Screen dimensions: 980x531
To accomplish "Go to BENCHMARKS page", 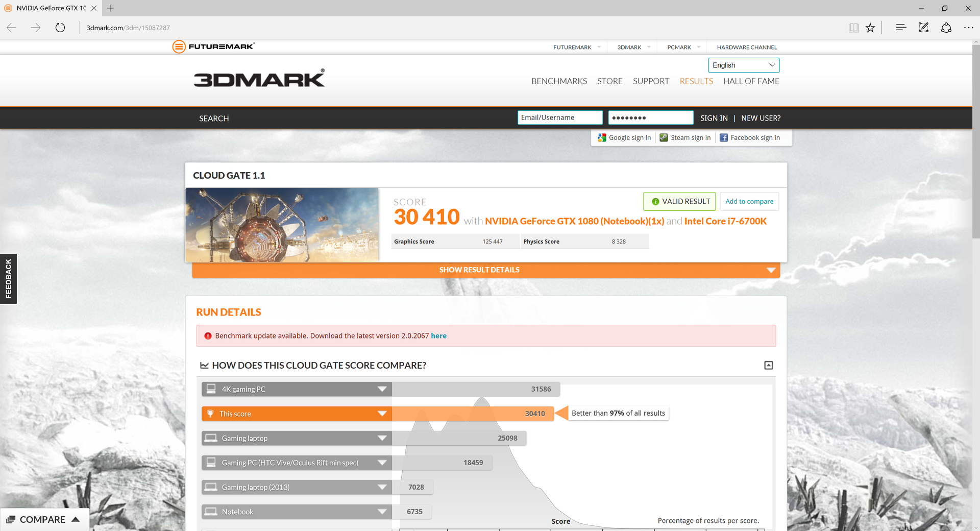I will point(559,81).
